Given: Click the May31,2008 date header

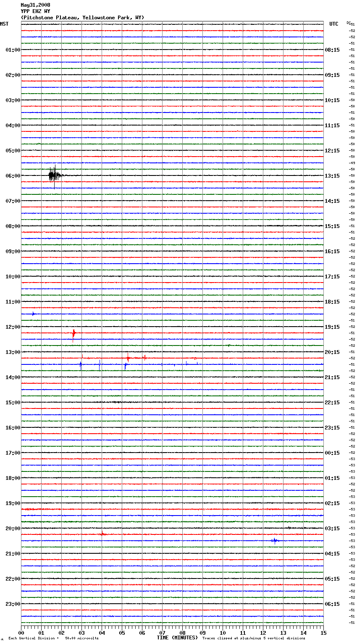Looking at the screenshot, I should [35, 5].
